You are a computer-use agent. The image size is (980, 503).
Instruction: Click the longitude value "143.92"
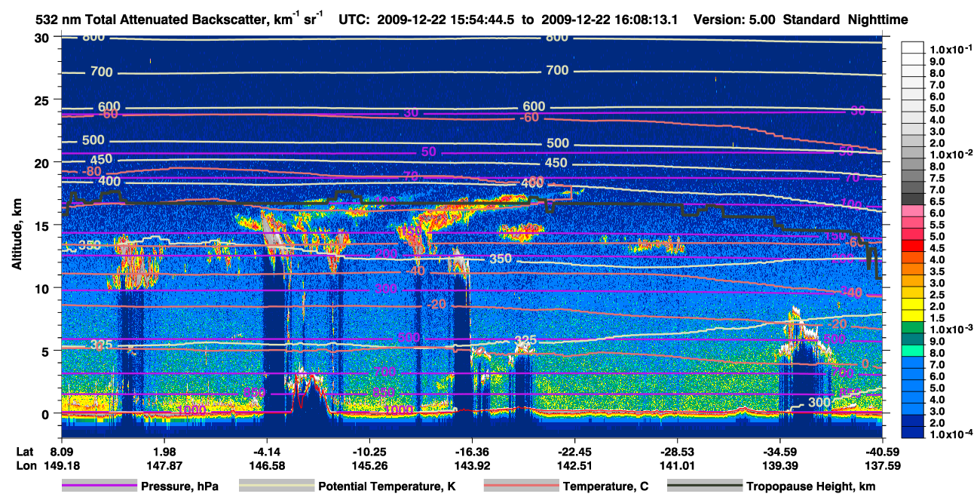point(471,465)
